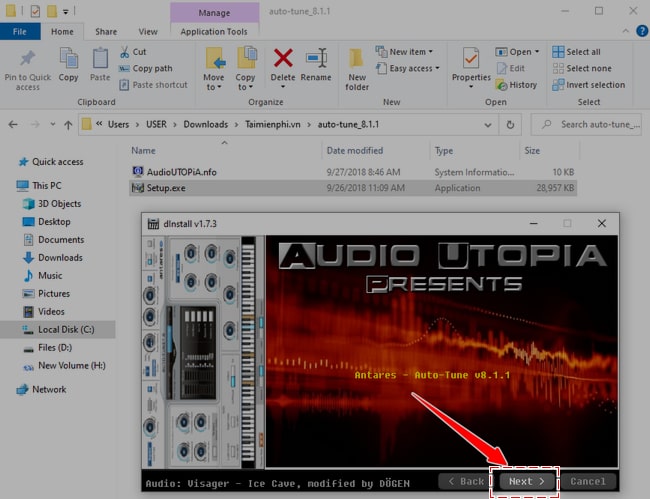Click Edit in the Open group
The height and width of the screenshot is (499, 650).
click(x=511, y=68)
